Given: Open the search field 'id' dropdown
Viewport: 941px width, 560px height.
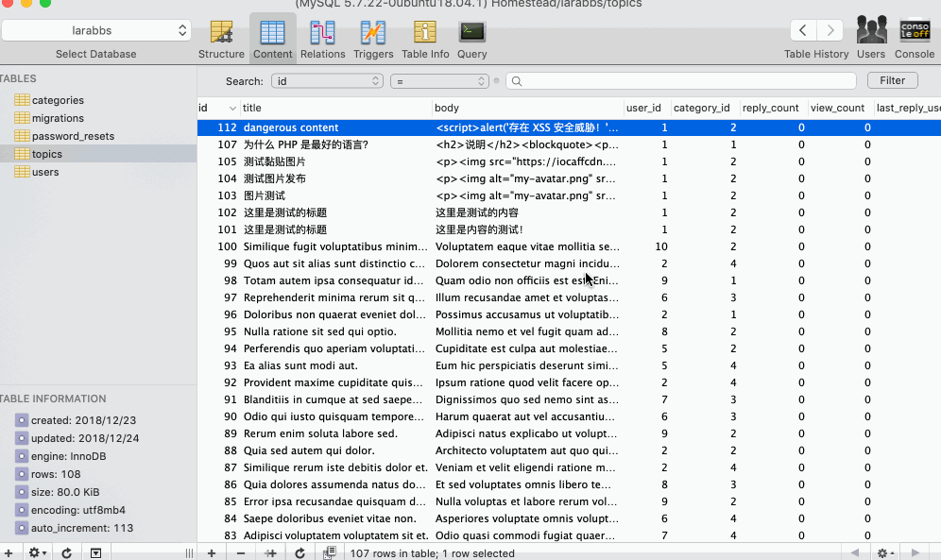Looking at the screenshot, I should coord(327,81).
